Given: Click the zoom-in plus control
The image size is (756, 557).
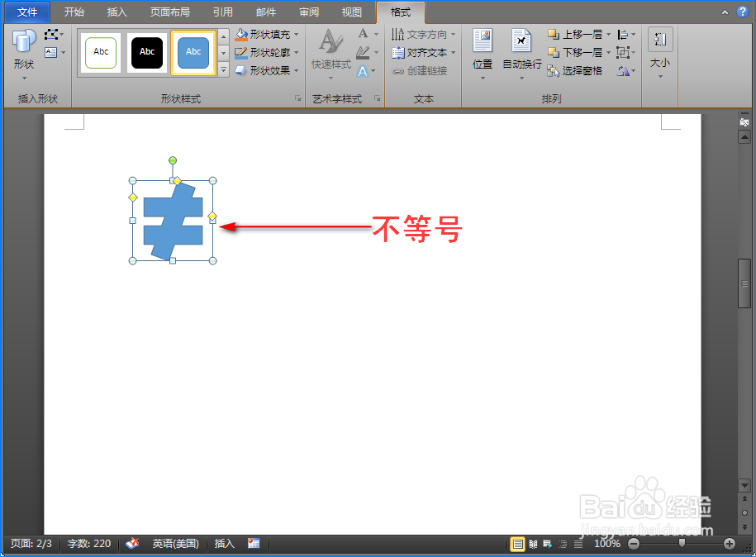Looking at the screenshot, I should 730,544.
